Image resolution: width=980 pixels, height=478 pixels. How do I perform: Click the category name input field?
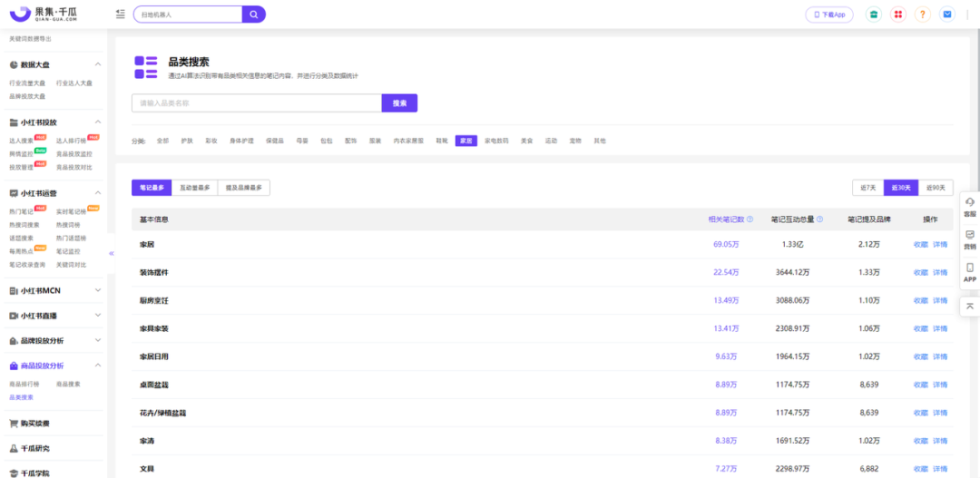click(256, 103)
